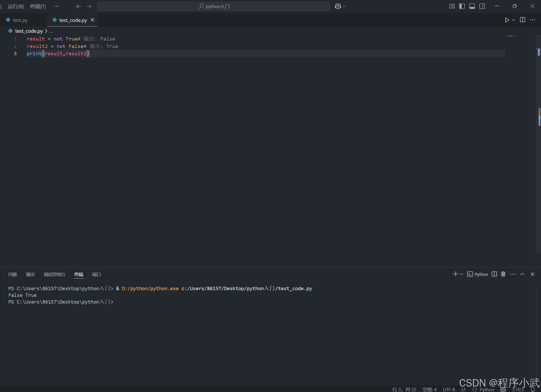The width and height of the screenshot is (541, 392).
Task: Split the editor right
Action: 522,20
